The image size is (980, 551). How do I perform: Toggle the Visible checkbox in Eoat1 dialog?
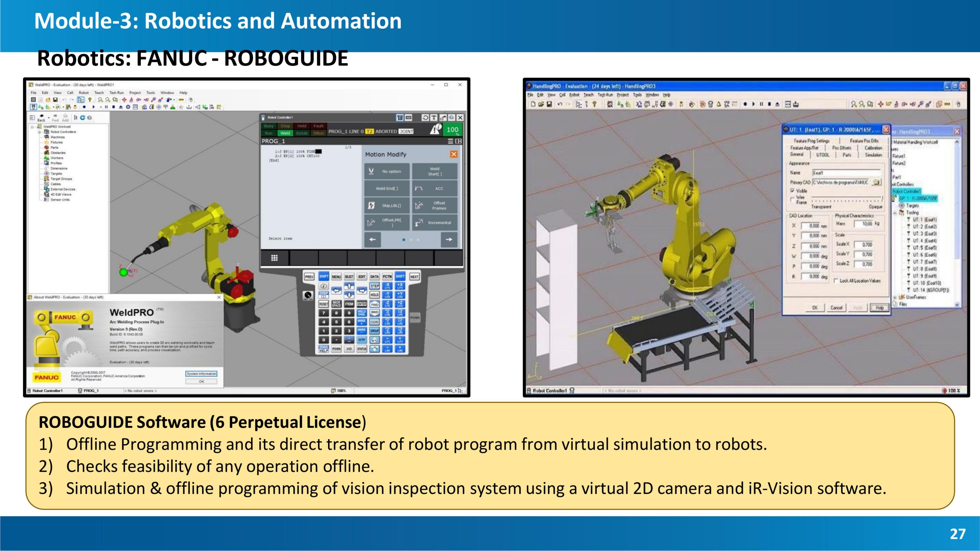pyautogui.click(x=792, y=191)
